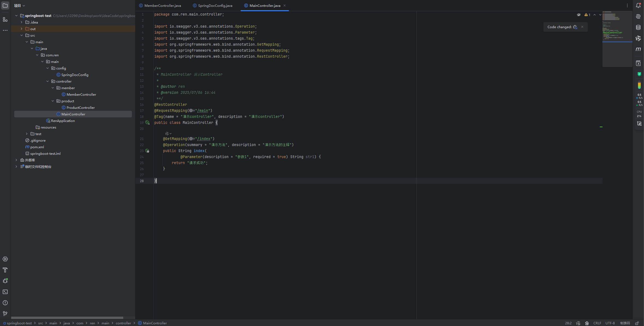
Task: Open the Problems tool window
Action: 5,303
